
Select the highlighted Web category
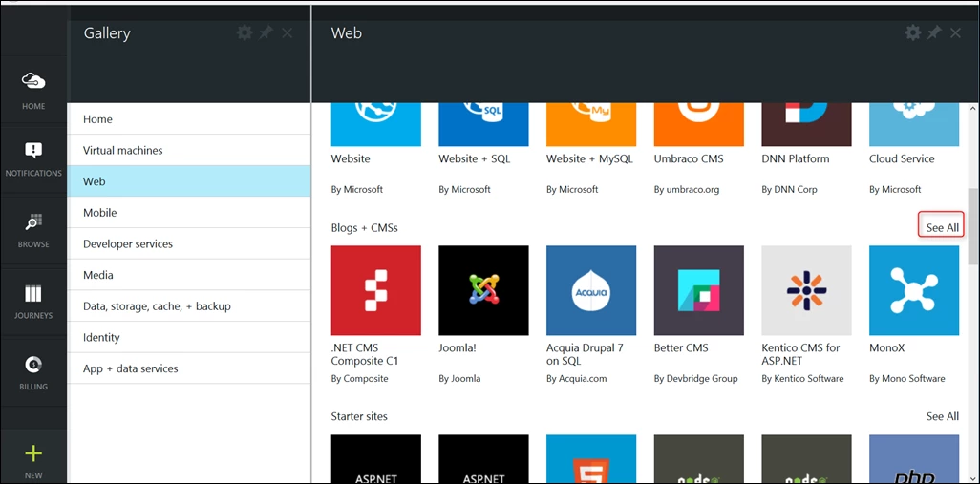(189, 181)
